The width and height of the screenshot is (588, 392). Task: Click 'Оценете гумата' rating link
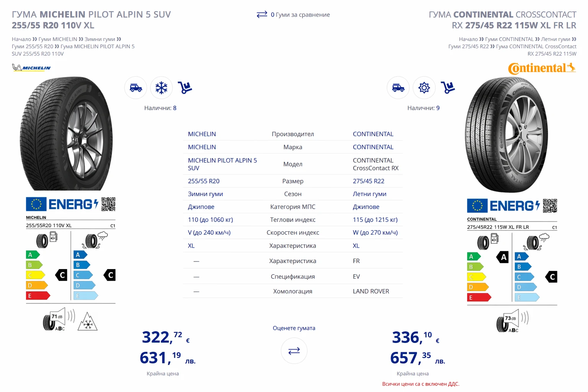point(294,328)
